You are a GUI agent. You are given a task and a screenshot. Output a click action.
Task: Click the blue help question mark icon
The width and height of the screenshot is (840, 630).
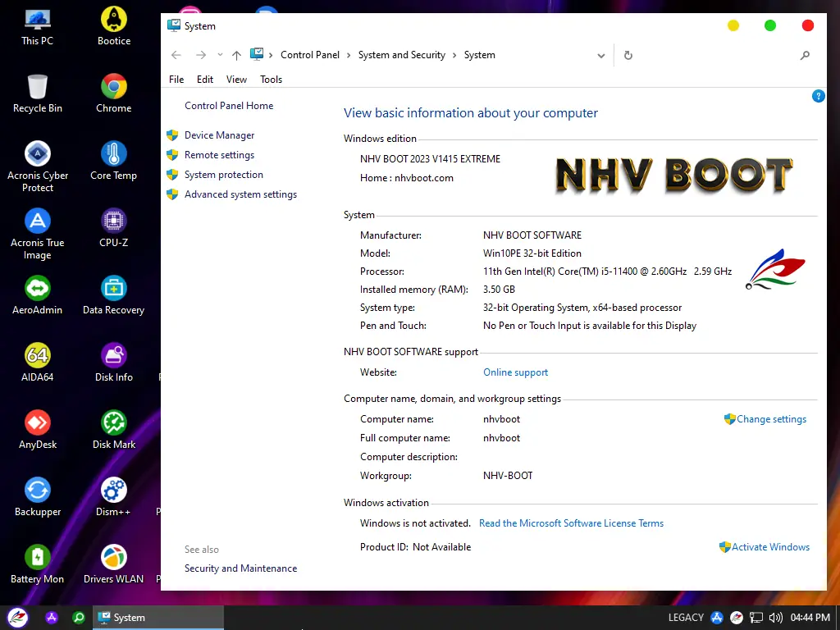pyautogui.click(x=818, y=97)
